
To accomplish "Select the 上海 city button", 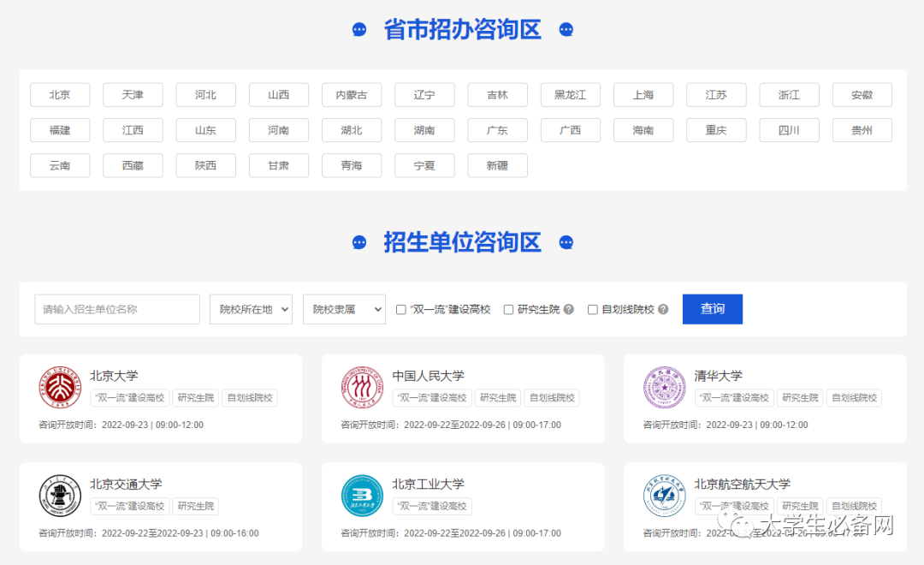I will [643, 95].
